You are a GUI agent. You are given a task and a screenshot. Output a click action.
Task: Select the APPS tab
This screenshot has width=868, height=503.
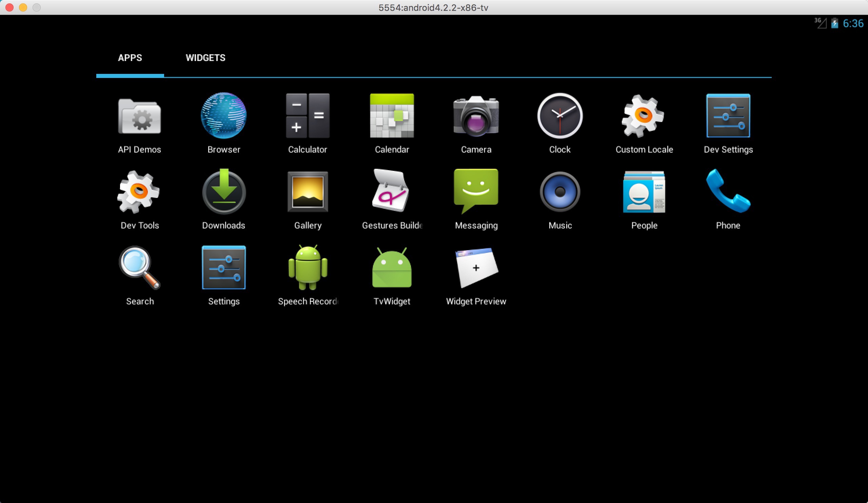tap(130, 58)
